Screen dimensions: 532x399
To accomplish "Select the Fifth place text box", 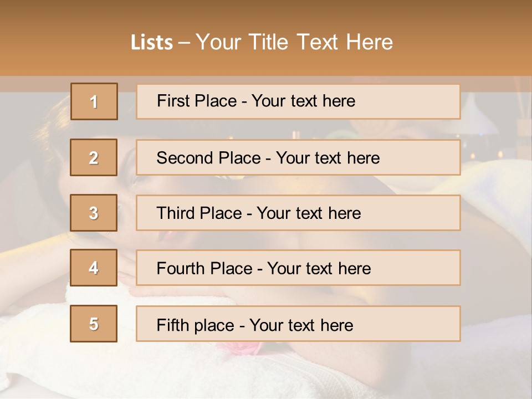I will coord(298,323).
